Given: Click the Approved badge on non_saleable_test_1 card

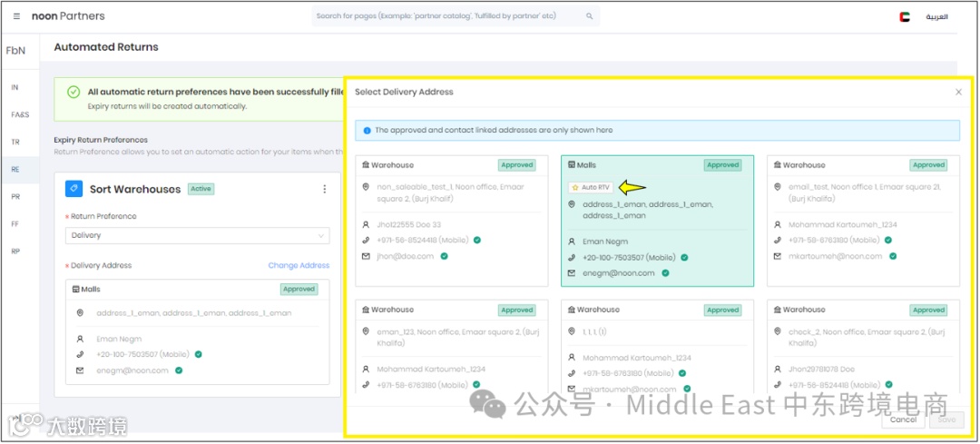Looking at the screenshot, I should tap(517, 165).
